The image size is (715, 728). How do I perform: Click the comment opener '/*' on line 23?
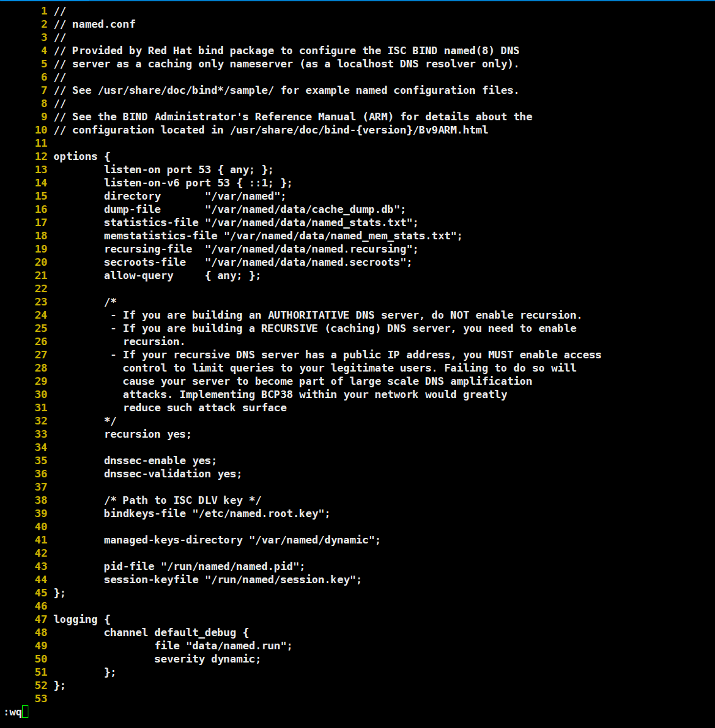coord(110,302)
